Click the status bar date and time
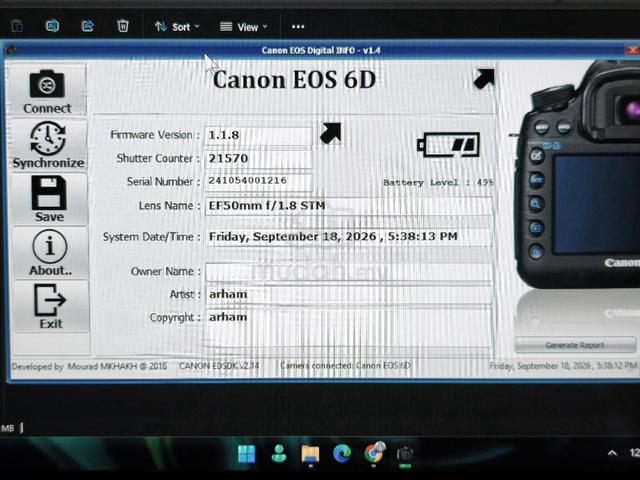640x480 pixels. pyautogui.click(x=563, y=366)
